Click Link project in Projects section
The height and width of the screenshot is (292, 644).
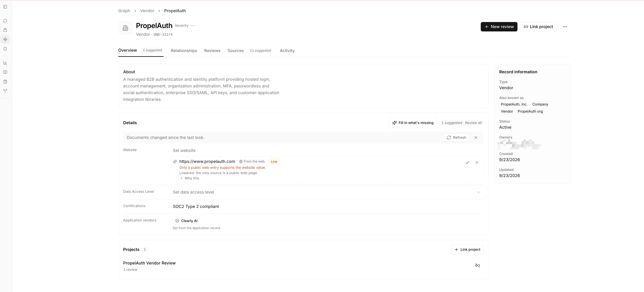pos(467,250)
